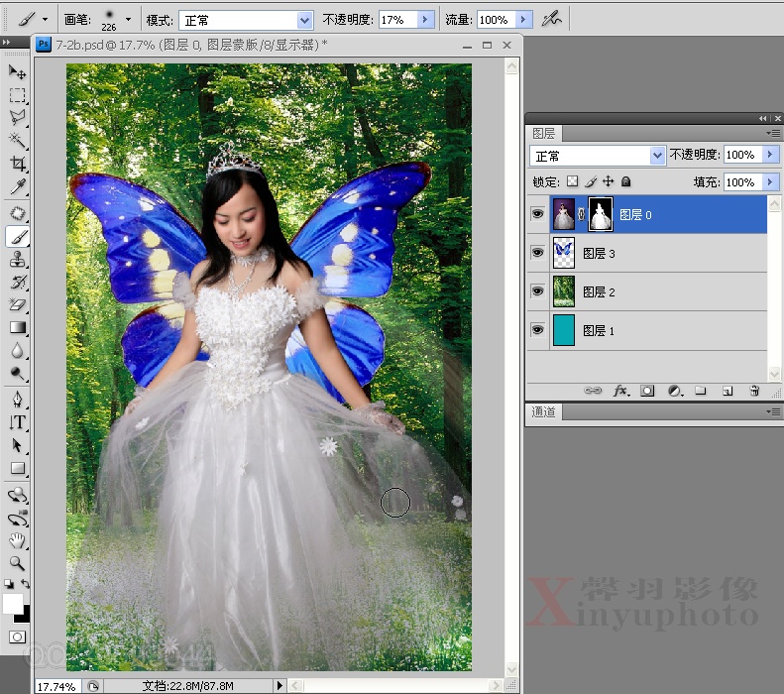
Task: Open the layer style fx menu
Action: pyautogui.click(x=621, y=391)
